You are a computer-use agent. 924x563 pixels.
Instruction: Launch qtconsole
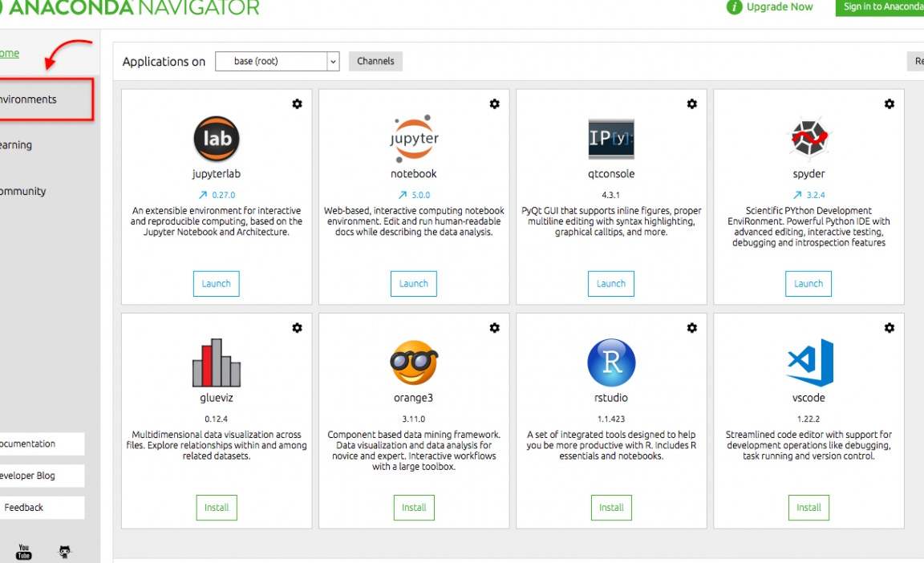tap(611, 284)
